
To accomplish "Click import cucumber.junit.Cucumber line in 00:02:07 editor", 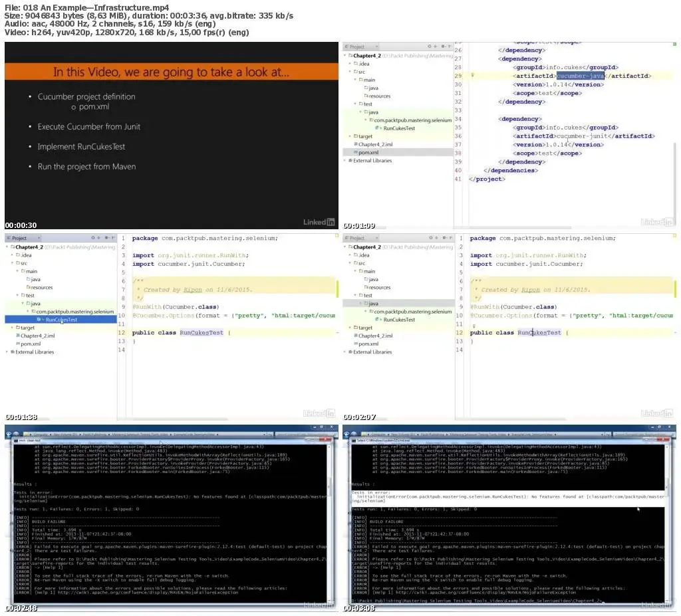I will coord(527,264).
